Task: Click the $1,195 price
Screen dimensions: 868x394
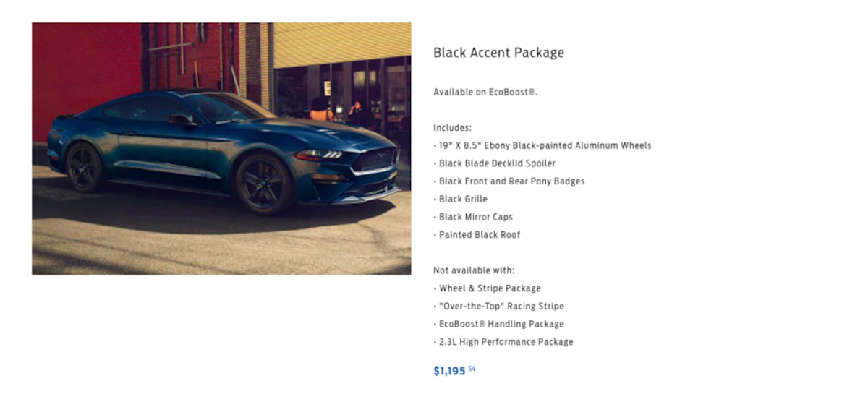Action: [449, 372]
